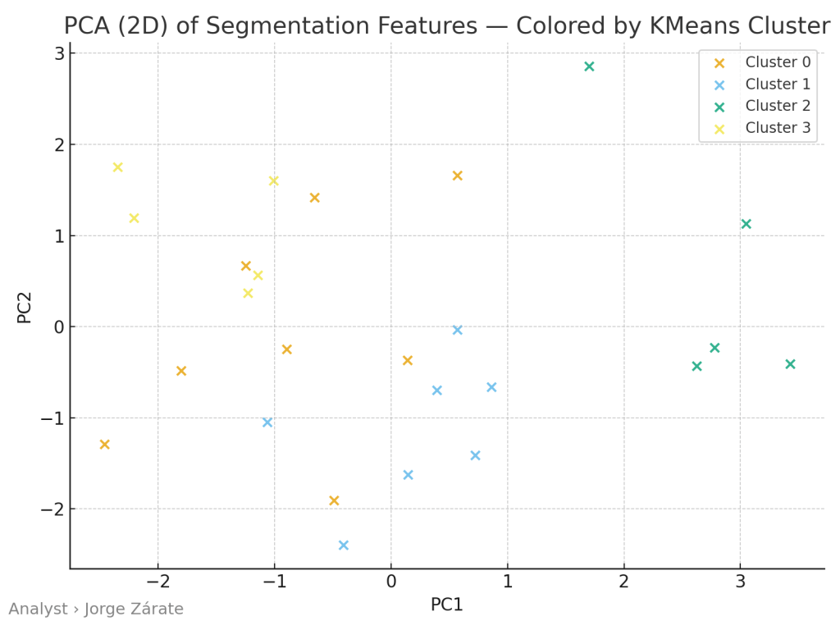This screenshot has width=840, height=630.
Task: Click the "Cluster 0" legend label
Action: pos(778,62)
